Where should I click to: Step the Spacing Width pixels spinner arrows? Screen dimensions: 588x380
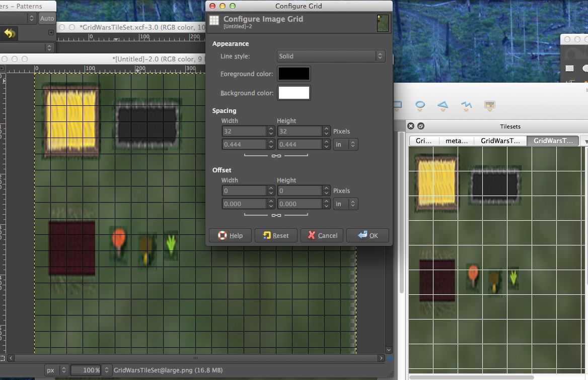pos(271,131)
